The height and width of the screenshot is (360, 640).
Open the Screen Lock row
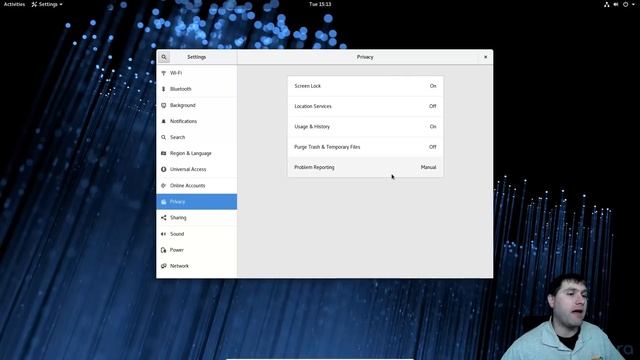[x=365, y=86]
